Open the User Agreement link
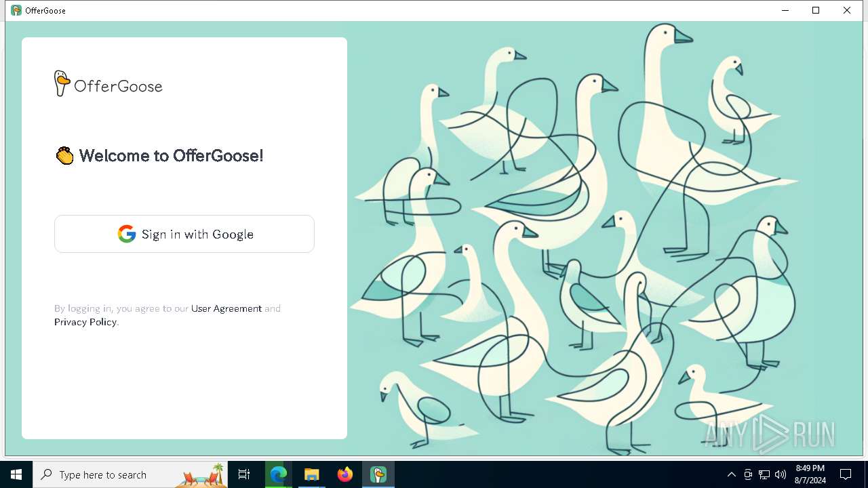The image size is (868, 488). 226,308
